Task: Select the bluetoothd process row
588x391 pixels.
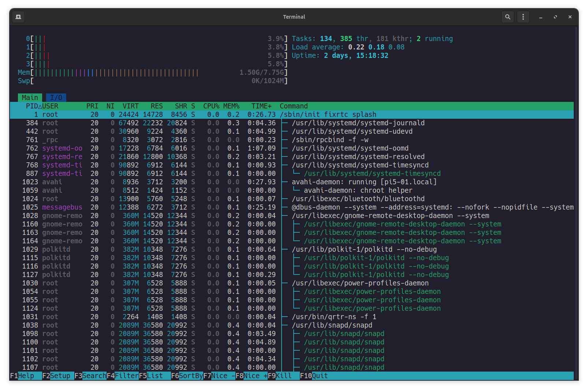Action: [x=292, y=199]
